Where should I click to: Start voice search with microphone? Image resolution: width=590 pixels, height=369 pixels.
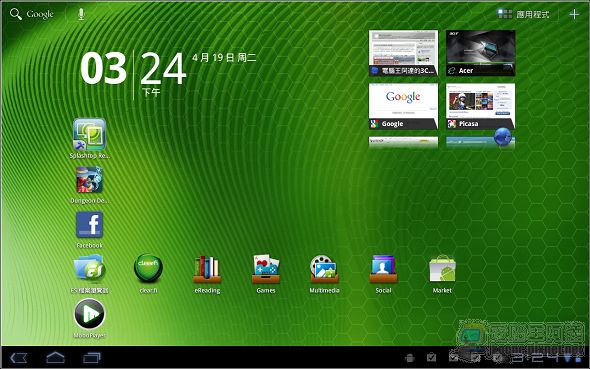click(81, 14)
